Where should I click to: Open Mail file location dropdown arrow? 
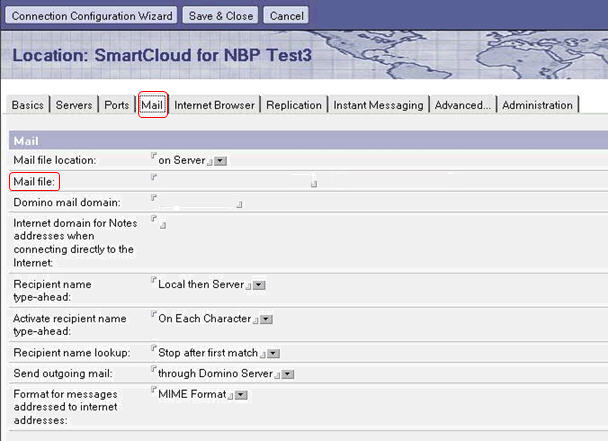[x=221, y=161]
